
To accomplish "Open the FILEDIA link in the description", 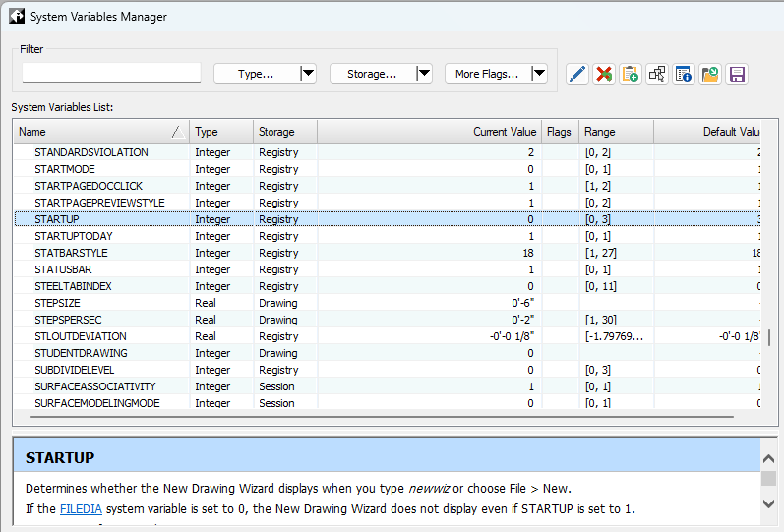I will pos(81,509).
